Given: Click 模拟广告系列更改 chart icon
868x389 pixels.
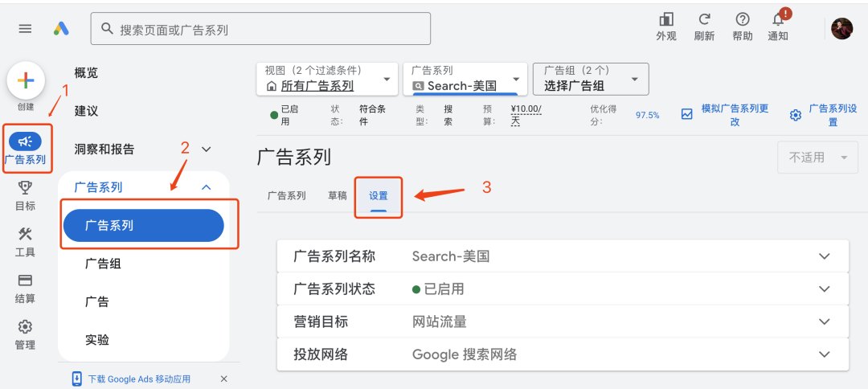Looking at the screenshot, I should coord(686,115).
